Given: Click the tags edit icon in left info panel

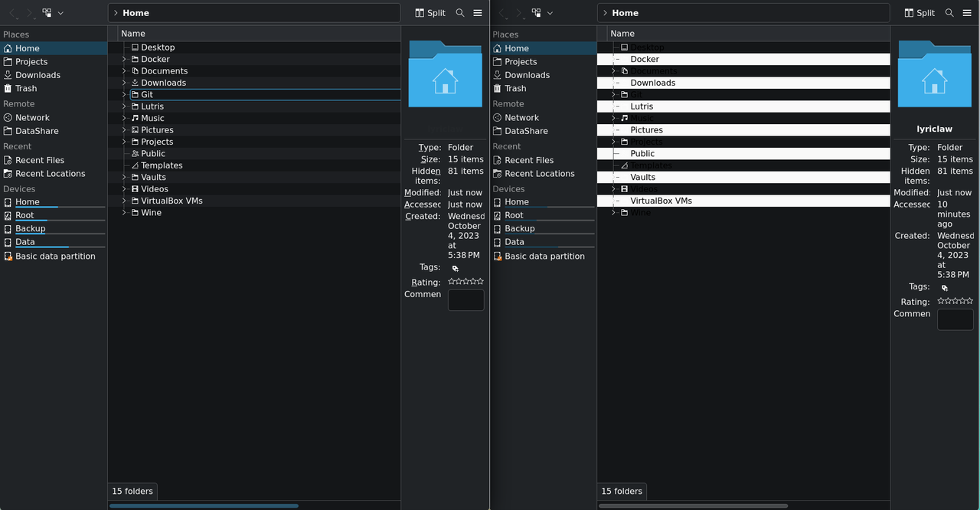Looking at the screenshot, I should coord(456,268).
